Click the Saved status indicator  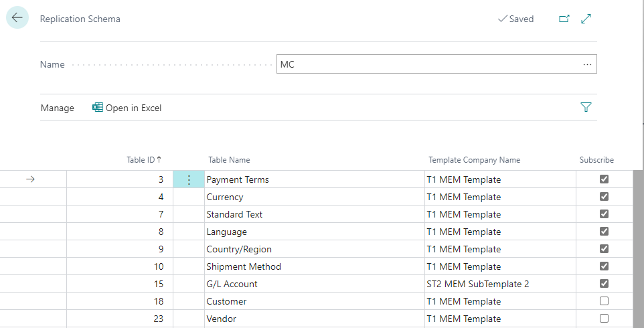click(x=515, y=19)
